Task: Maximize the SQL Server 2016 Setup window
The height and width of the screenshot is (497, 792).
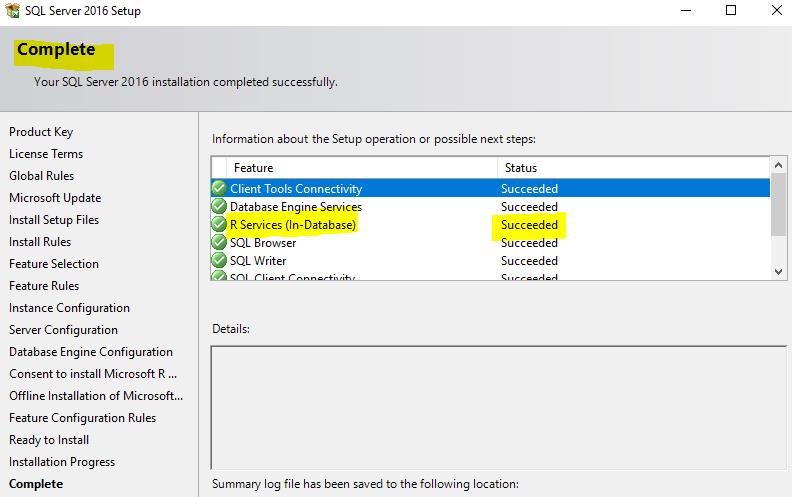Action: [x=731, y=12]
